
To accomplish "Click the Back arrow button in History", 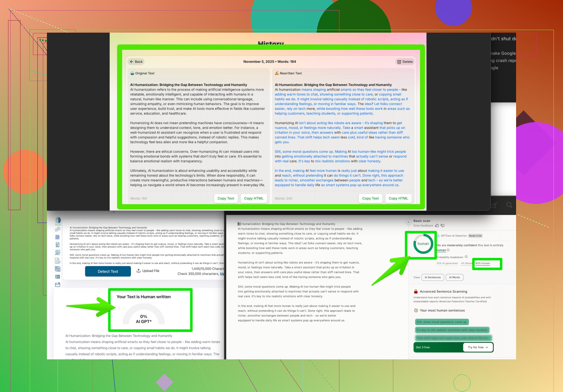I will tap(136, 62).
